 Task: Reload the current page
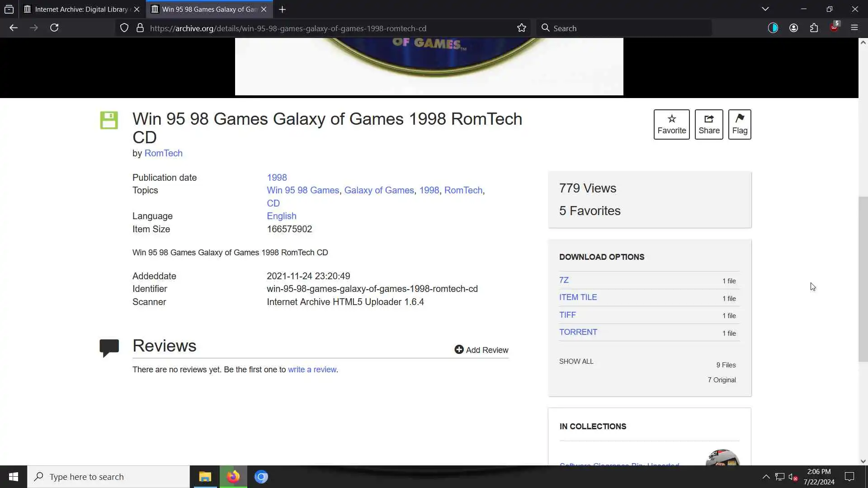(54, 28)
